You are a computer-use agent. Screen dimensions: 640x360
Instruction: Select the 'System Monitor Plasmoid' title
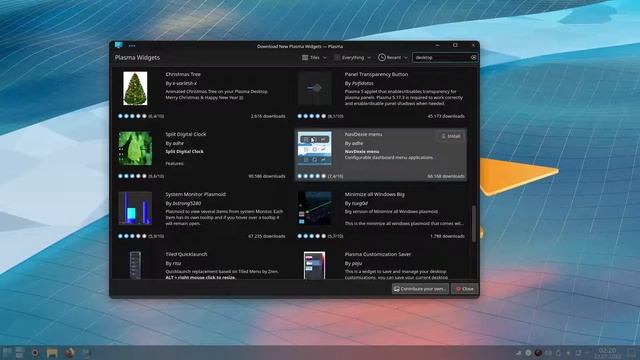tap(195, 194)
